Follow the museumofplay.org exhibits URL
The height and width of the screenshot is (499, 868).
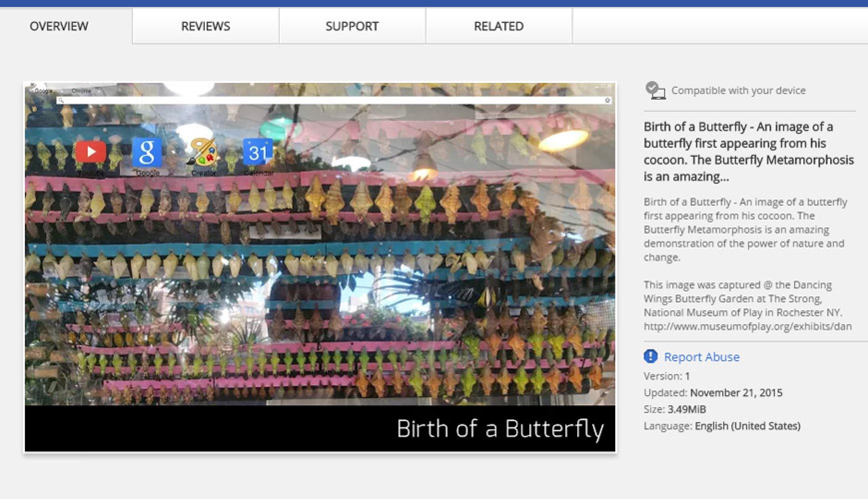pyautogui.click(x=747, y=326)
